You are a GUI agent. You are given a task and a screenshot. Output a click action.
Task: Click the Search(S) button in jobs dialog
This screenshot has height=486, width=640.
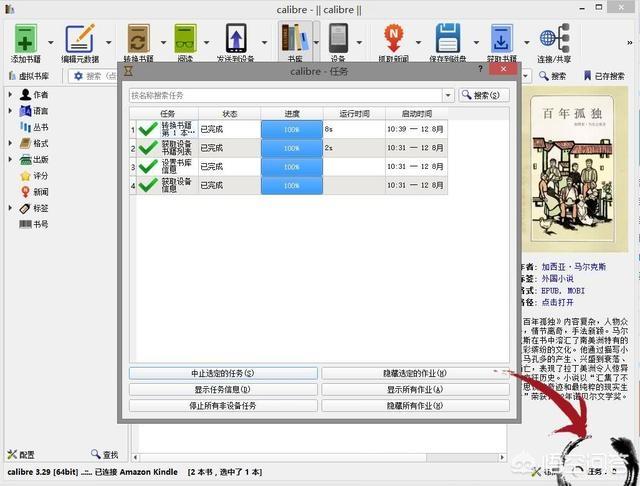484,95
